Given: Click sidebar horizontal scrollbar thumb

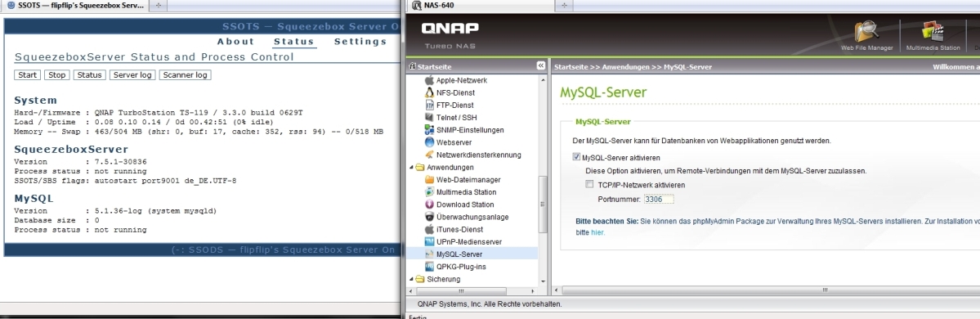Looking at the screenshot, I should pyautogui.click(x=461, y=291).
